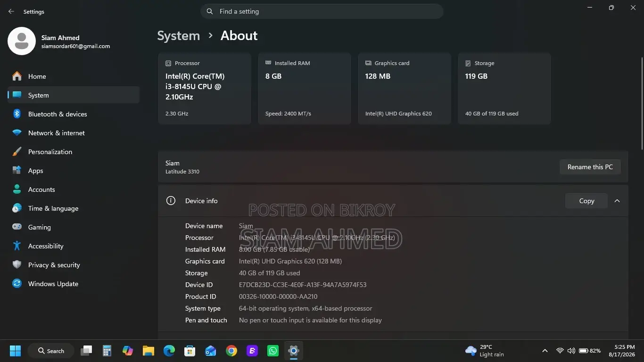Open Network & internet settings
This screenshot has height=362, width=644.
tap(74, 133)
